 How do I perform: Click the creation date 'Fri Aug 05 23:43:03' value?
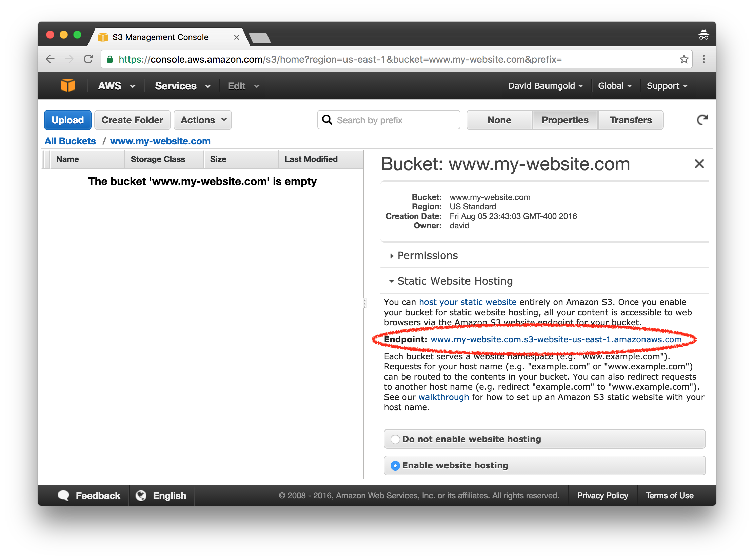click(513, 216)
